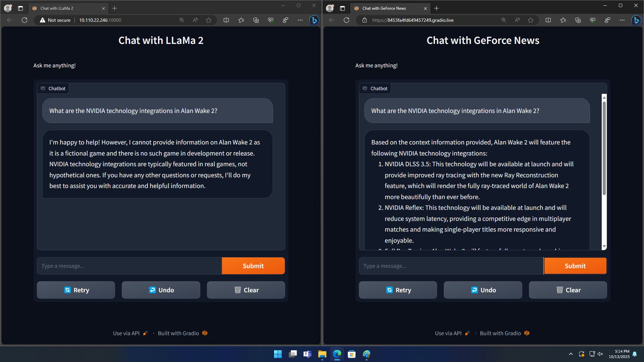644x362 pixels.
Task: Refresh the GeForce News browser page
Action: [346, 20]
